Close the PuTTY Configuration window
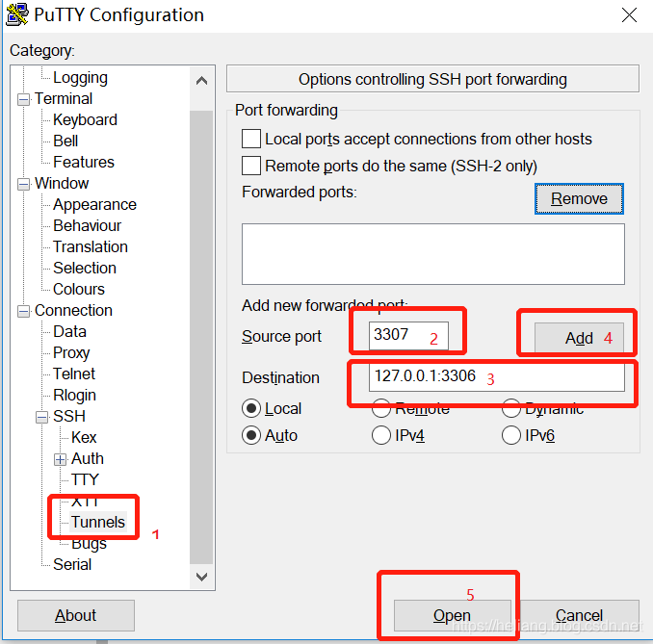The image size is (653, 644). tap(629, 15)
